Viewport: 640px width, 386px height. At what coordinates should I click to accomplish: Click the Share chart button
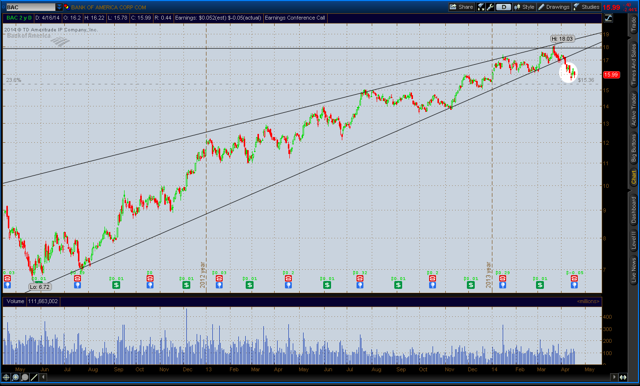[461, 7]
